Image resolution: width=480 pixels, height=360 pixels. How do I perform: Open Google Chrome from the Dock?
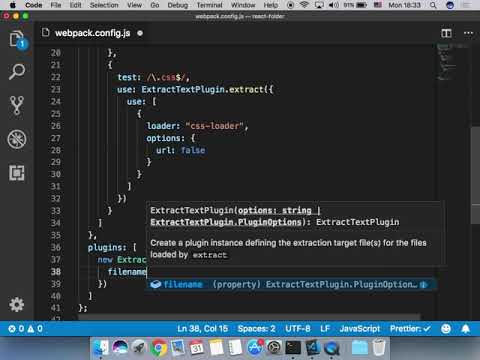[158, 348]
